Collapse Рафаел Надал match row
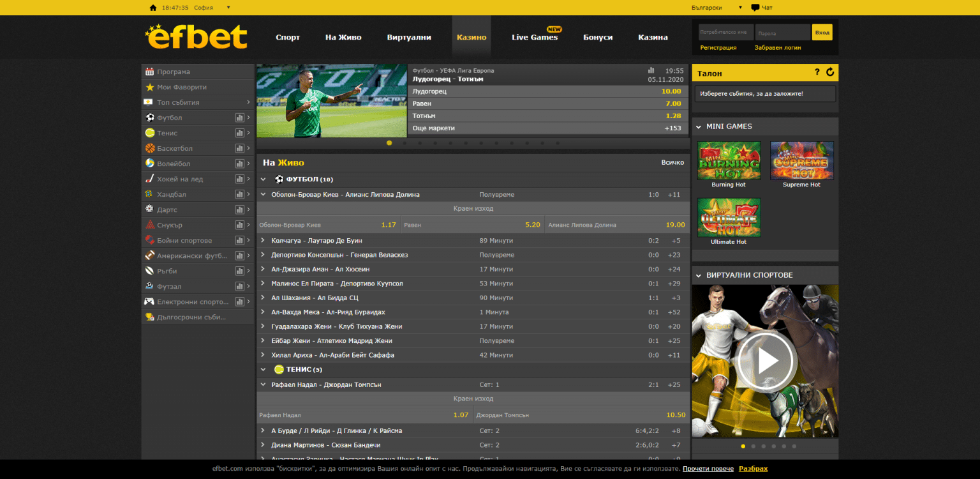The height and width of the screenshot is (479, 980). pyautogui.click(x=264, y=384)
